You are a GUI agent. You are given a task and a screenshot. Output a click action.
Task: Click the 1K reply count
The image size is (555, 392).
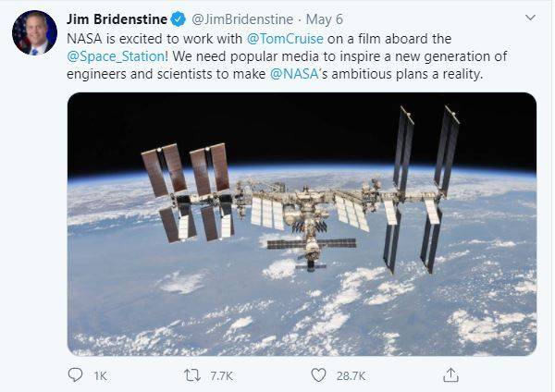tap(101, 375)
